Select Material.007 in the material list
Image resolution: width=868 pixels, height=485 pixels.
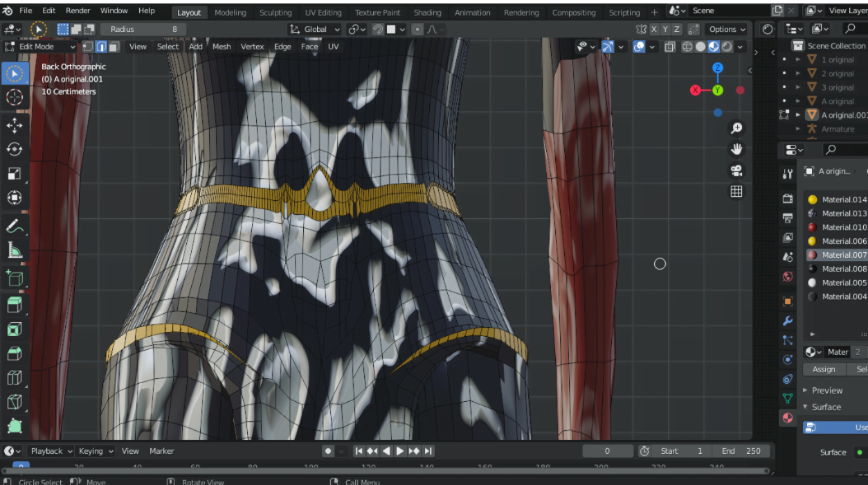(x=836, y=255)
